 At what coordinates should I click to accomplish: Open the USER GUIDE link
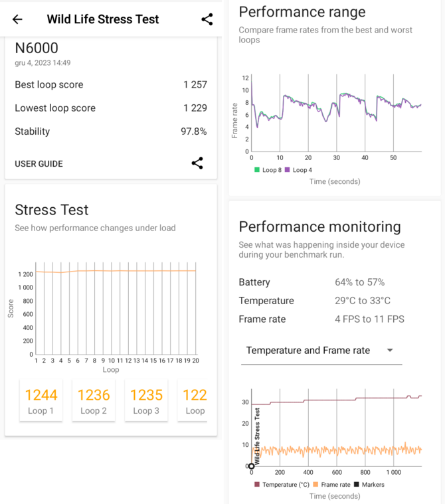(39, 164)
